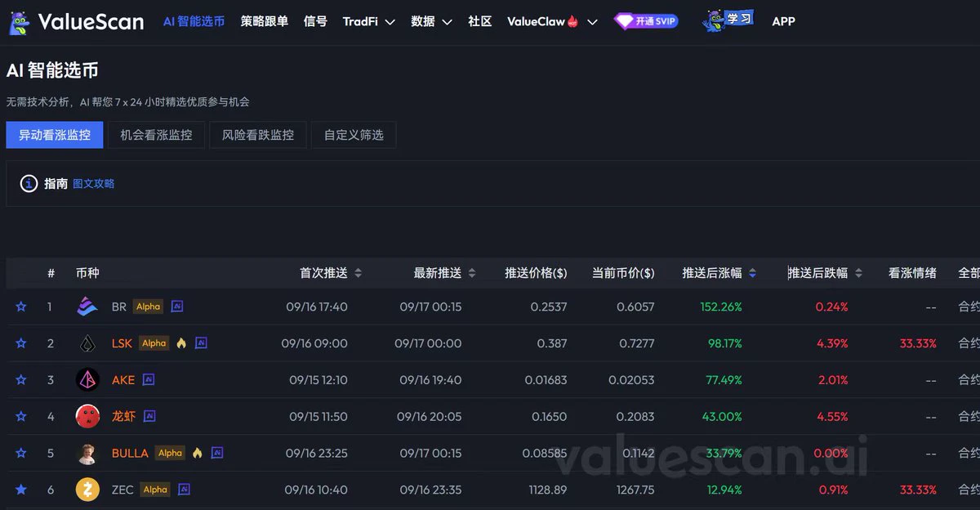Image resolution: width=980 pixels, height=510 pixels.
Task: Click the 152.26% gain value
Action: point(721,306)
